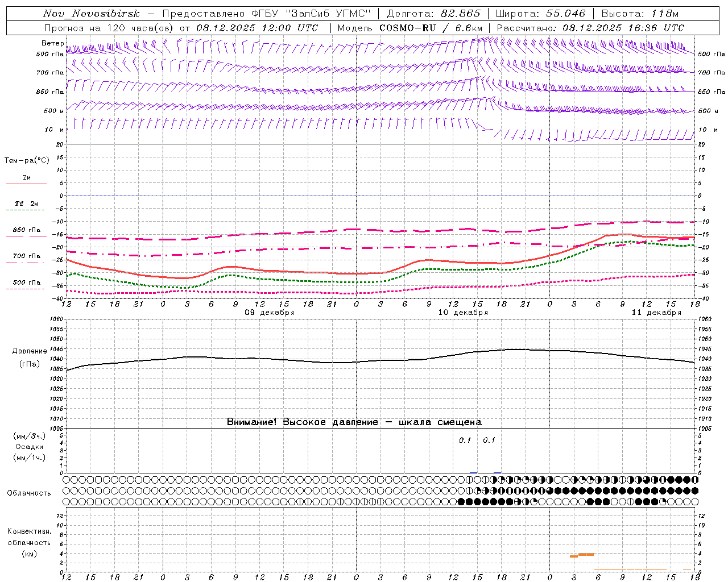Screen dimensions: 728x582
Task: Click '500 гПа' entry in temperature legend
Action: click(x=27, y=282)
